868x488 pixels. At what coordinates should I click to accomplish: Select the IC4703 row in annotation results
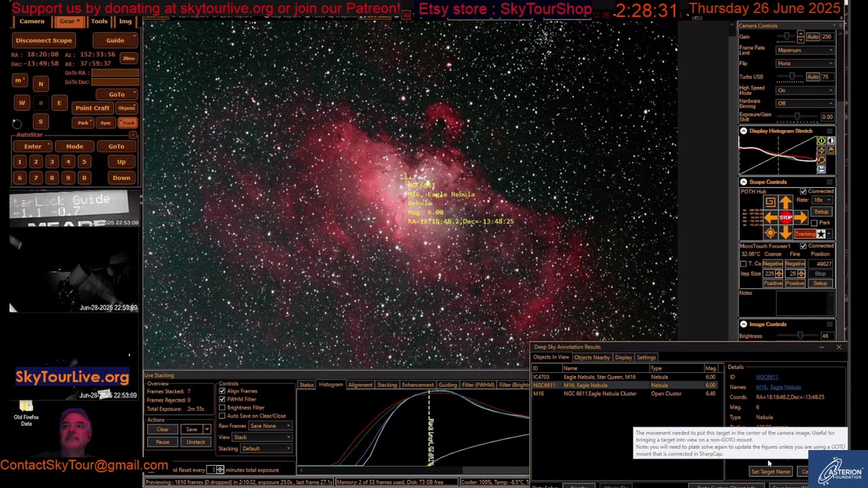625,377
